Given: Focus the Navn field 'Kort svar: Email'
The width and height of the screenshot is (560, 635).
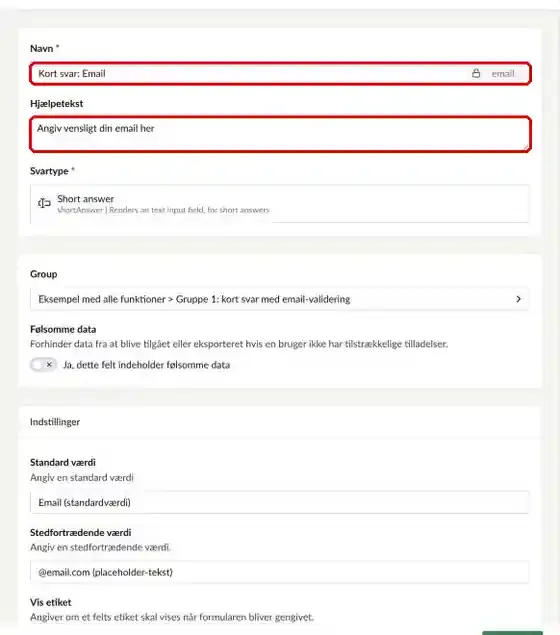Looking at the screenshot, I should pos(280,73).
